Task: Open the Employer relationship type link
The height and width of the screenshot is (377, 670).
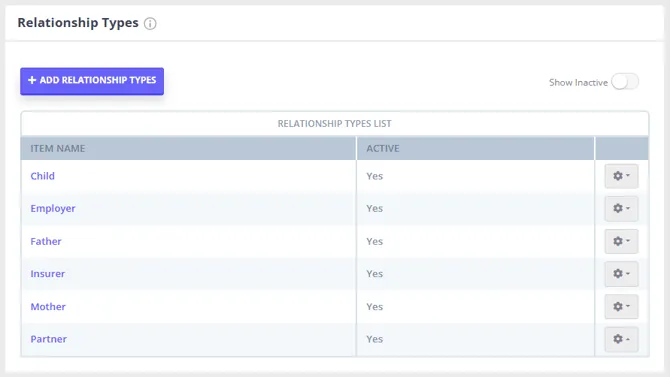Action: click(53, 208)
